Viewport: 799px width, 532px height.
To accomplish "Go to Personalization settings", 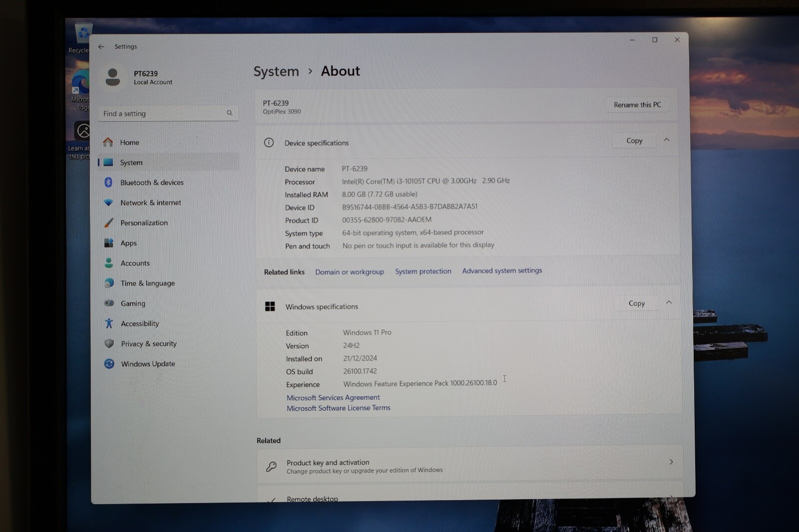I will pos(168,223).
